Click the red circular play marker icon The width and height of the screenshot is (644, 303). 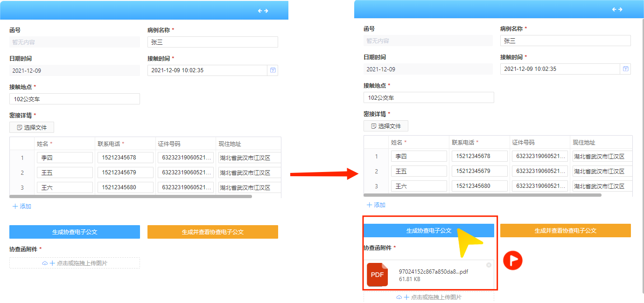[512, 261]
